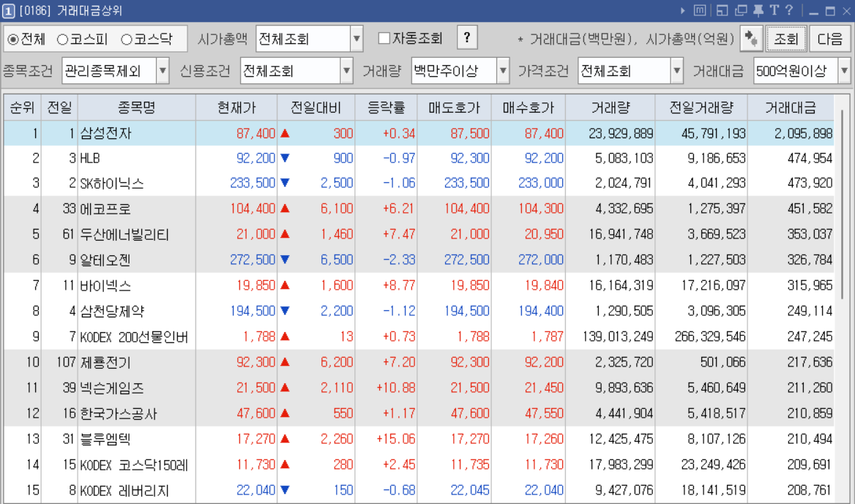Click the vertical scrollbar of the table
The width and height of the screenshot is (855, 504).
[x=843, y=204]
